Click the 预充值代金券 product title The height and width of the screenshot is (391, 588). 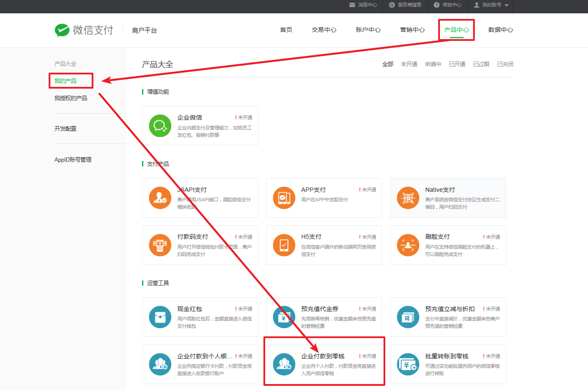(x=320, y=309)
